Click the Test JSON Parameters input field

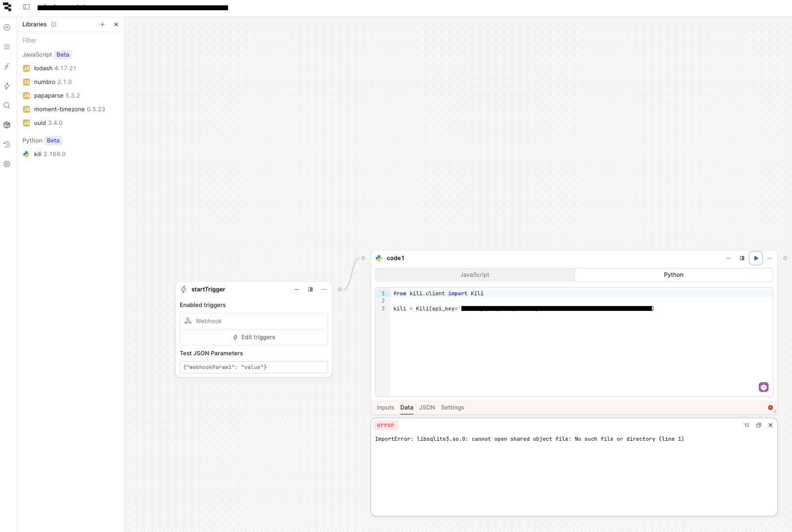tap(254, 367)
